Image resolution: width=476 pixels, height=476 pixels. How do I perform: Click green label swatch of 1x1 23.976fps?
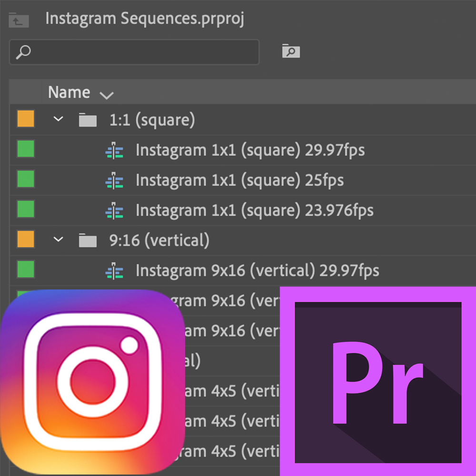(x=26, y=209)
